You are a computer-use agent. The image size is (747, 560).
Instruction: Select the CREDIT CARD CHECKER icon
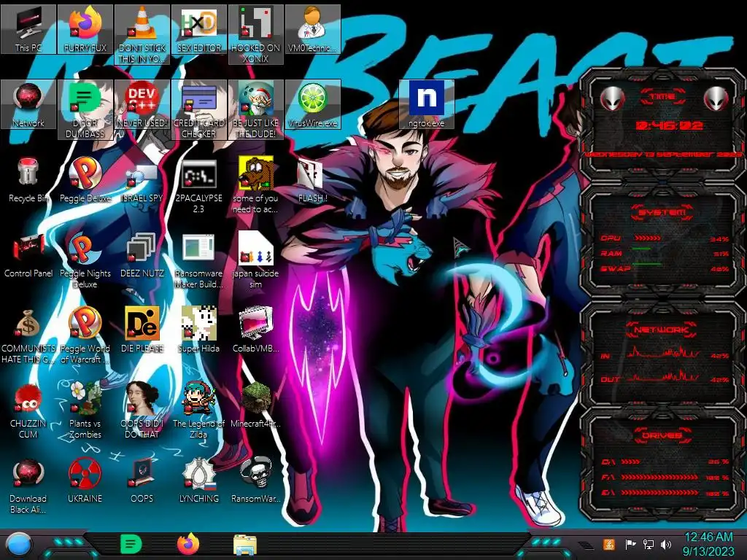(x=199, y=109)
